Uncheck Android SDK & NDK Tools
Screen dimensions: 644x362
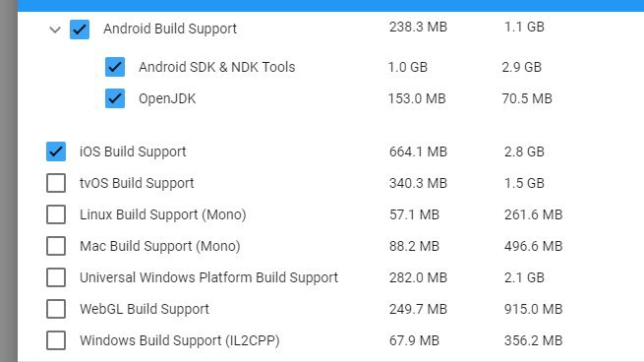click(x=115, y=67)
